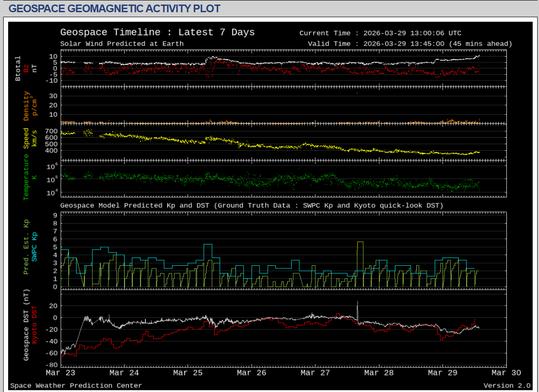Click the green Temperature axis label
Image resolution: width=539 pixels, height=392 pixels.
[x=26, y=177]
